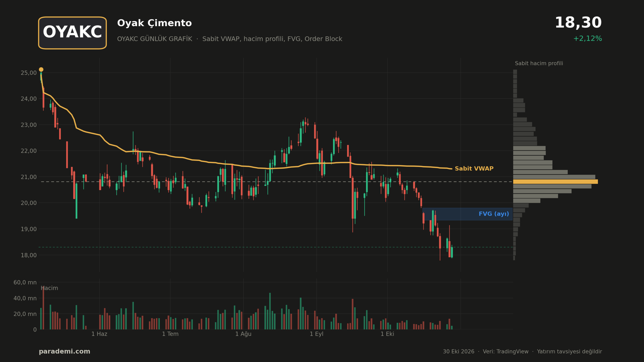The height and width of the screenshot is (362, 644).
Task: Click the 40,0 mn volume axis label
Action: click(x=25, y=298)
